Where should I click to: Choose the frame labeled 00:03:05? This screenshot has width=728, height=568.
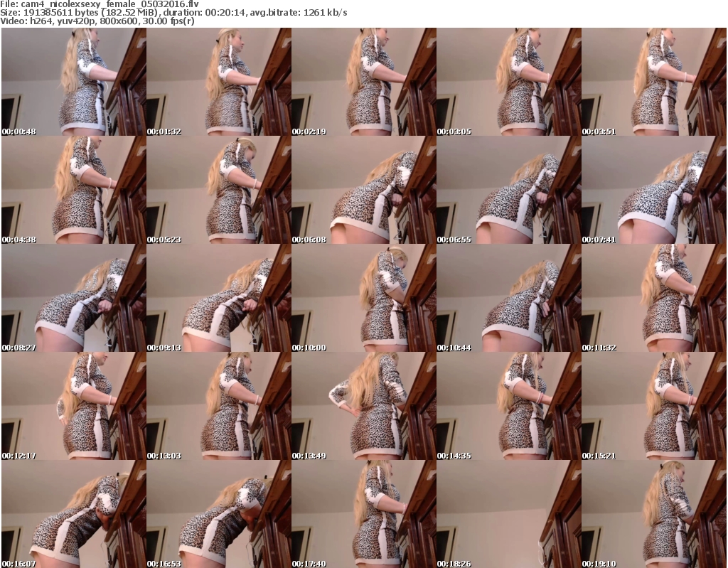tap(509, 82)
